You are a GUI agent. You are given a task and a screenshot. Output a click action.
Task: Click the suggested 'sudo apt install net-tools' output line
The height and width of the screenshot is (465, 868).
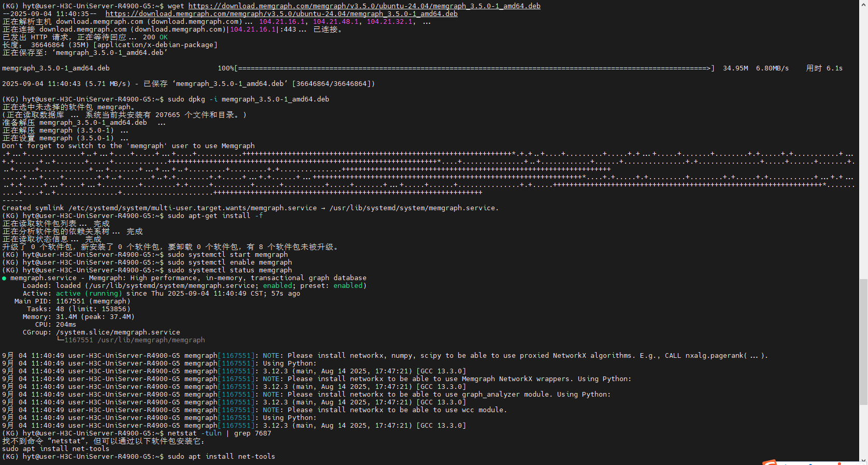click(x=55, y=449)
